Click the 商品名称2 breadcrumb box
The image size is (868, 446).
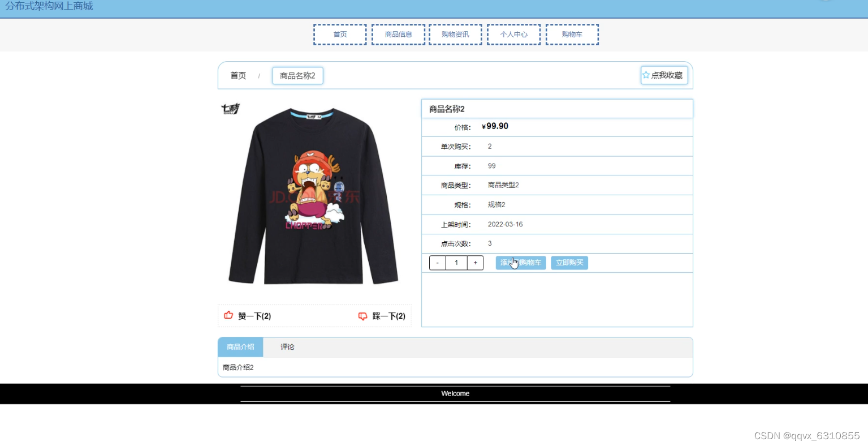(x=297, y=75)
